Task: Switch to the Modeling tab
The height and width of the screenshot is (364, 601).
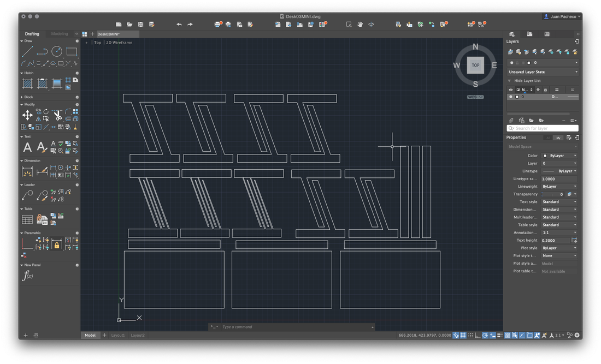Action: [60, 34]
